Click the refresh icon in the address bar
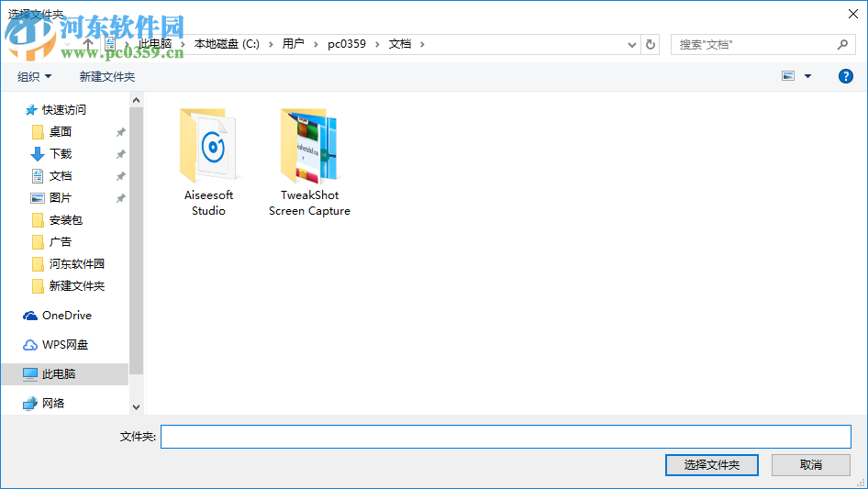The height and width of the screenshot is (489, 868). (651, 44)
